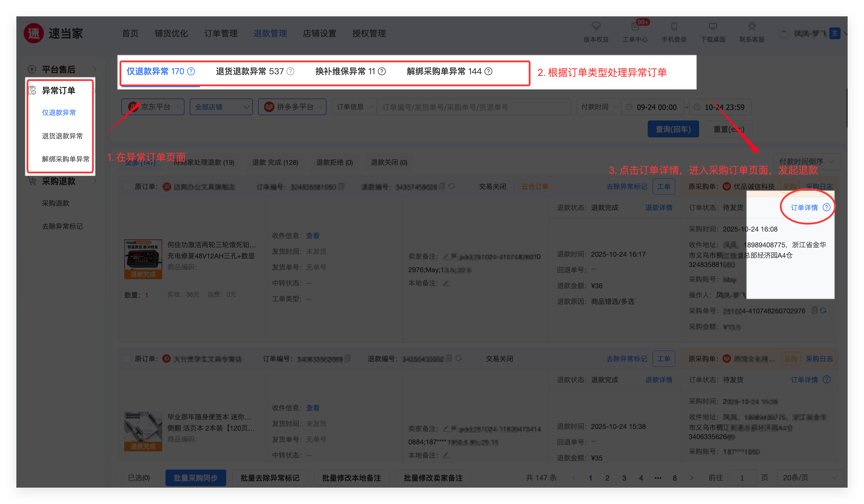864x504 pixels.
Task: Expand the 拼多多平台 platform dropdown
Action: point(292,107)
